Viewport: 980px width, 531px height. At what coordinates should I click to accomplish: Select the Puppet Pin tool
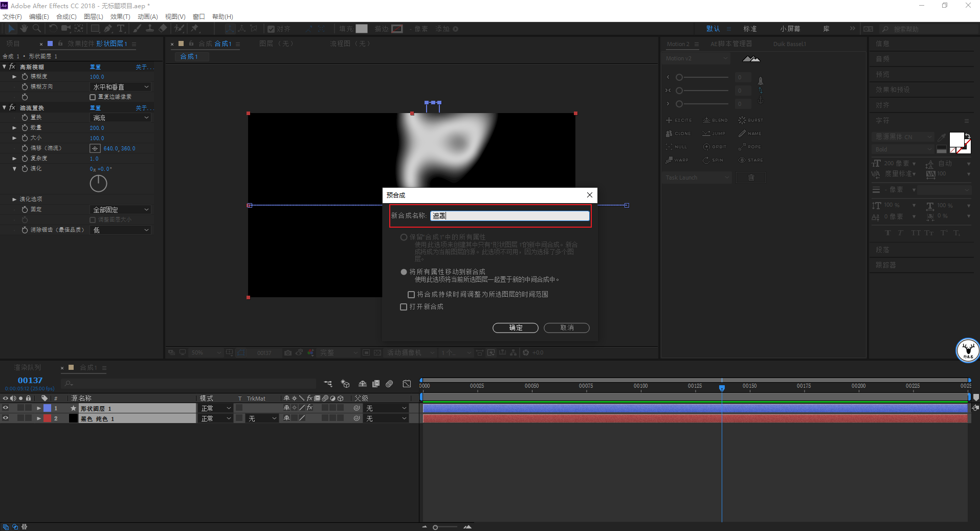195,29
